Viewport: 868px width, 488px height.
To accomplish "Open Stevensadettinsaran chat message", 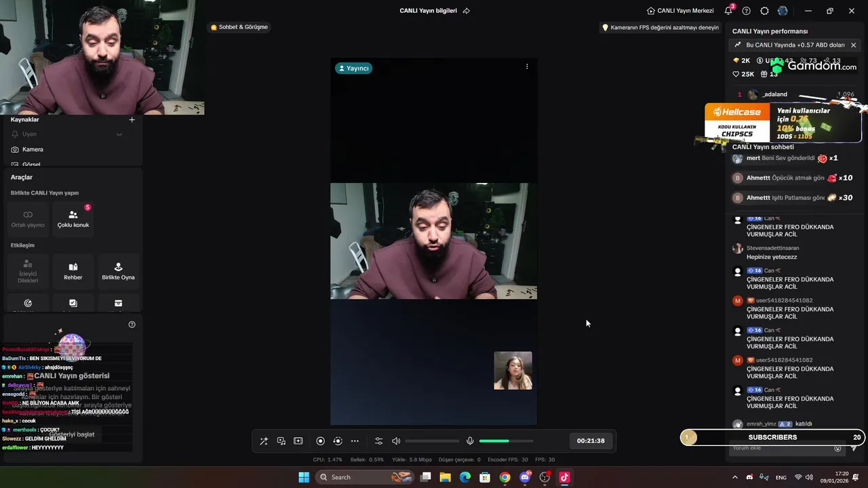I will point(773,253).
